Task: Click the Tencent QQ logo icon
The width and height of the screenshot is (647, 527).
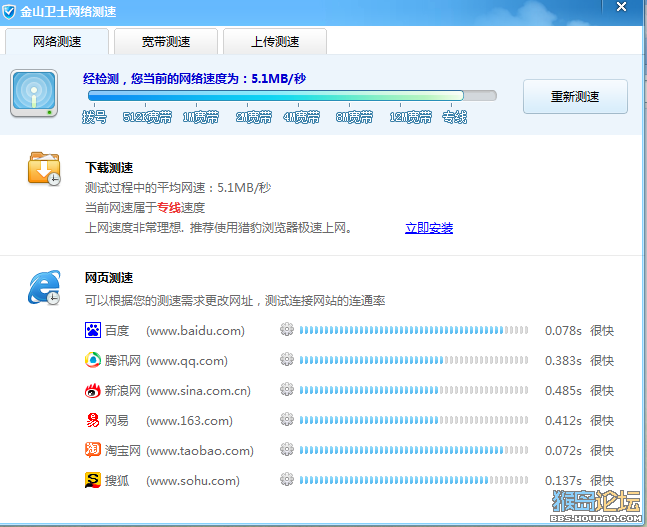Action: pos(93,360)
